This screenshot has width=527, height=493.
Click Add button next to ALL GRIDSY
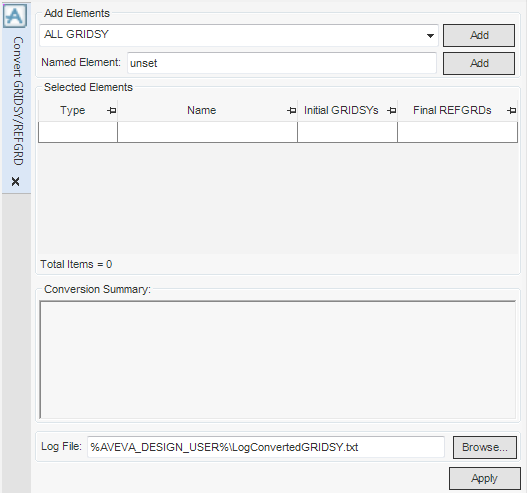tap(479, 35)
